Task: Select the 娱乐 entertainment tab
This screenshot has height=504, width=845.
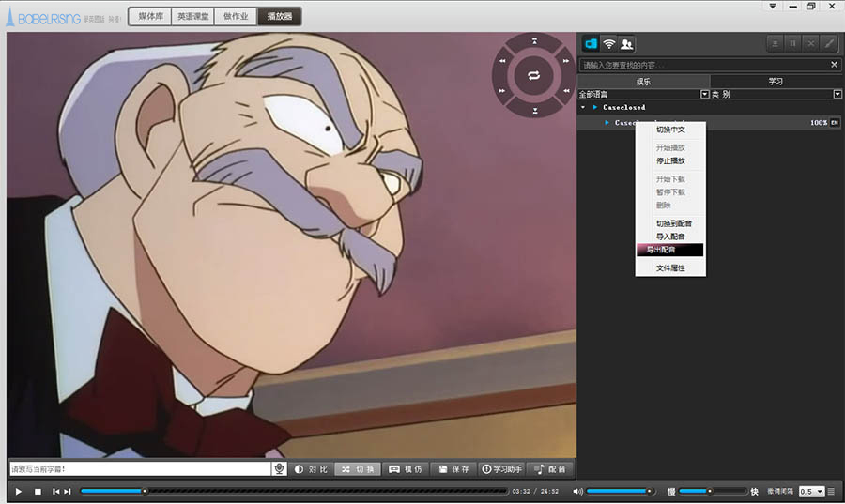Action: (643, 82)
